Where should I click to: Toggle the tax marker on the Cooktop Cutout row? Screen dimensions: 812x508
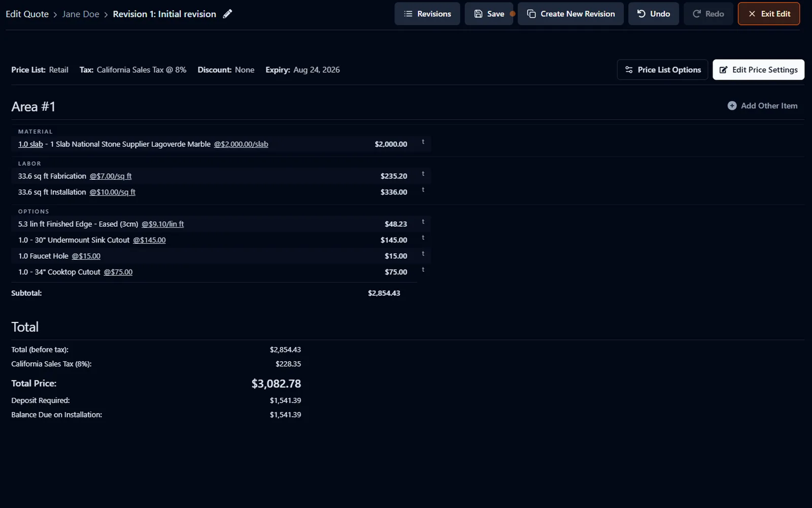tap(423, 270)
